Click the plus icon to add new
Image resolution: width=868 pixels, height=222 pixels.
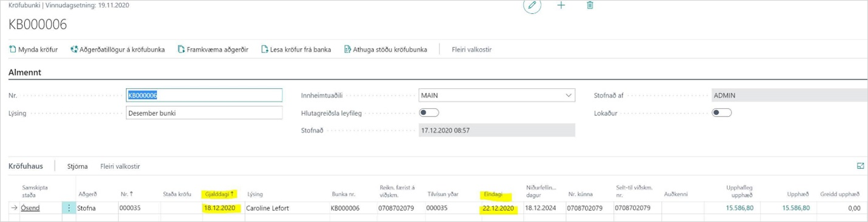pos(561,5)
